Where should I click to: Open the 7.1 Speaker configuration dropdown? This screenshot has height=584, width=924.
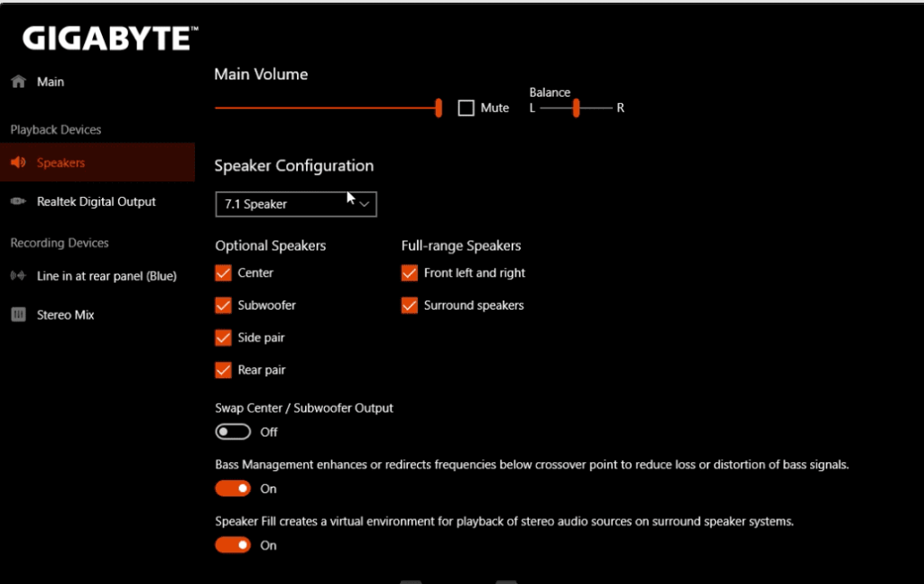pos(296,204)
